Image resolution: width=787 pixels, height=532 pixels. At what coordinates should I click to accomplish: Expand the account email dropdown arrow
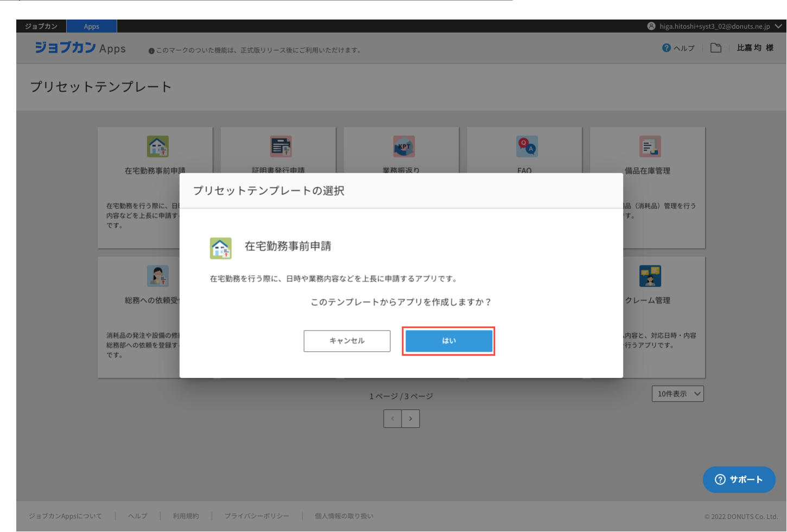[x=778, y=26]
